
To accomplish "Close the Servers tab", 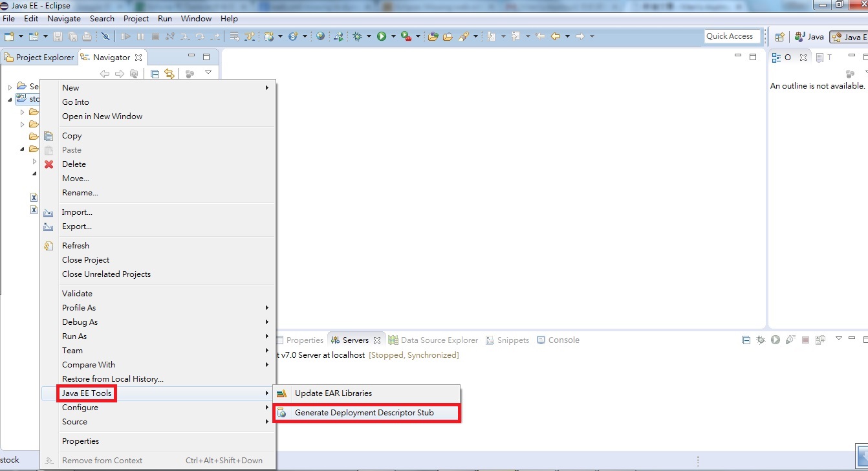I will pos(377,340).
